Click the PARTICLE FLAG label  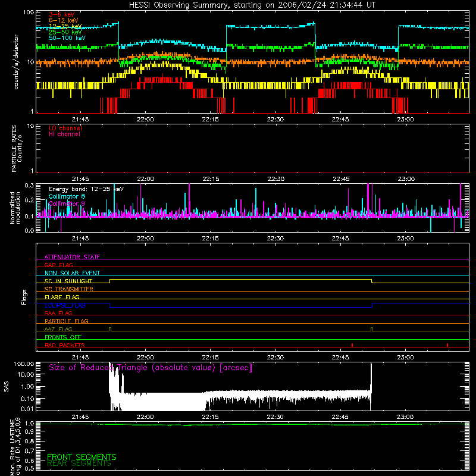[67, 321]
